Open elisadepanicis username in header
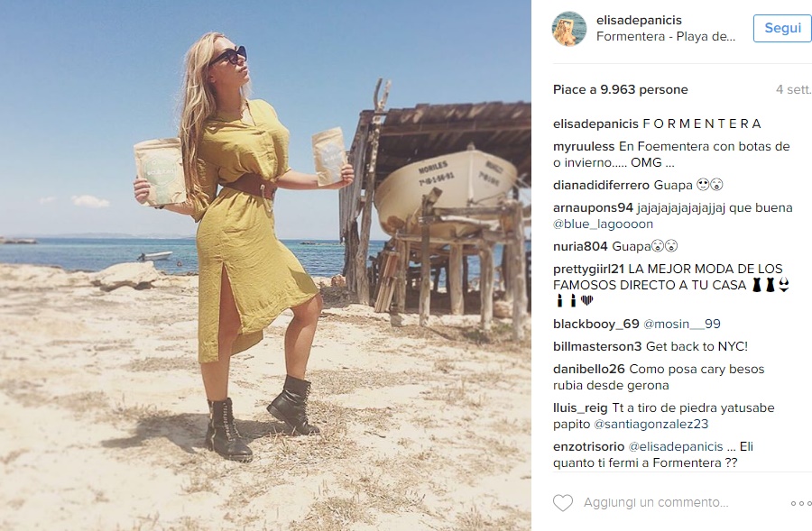The image size is (812, 531). click(639, 20)
